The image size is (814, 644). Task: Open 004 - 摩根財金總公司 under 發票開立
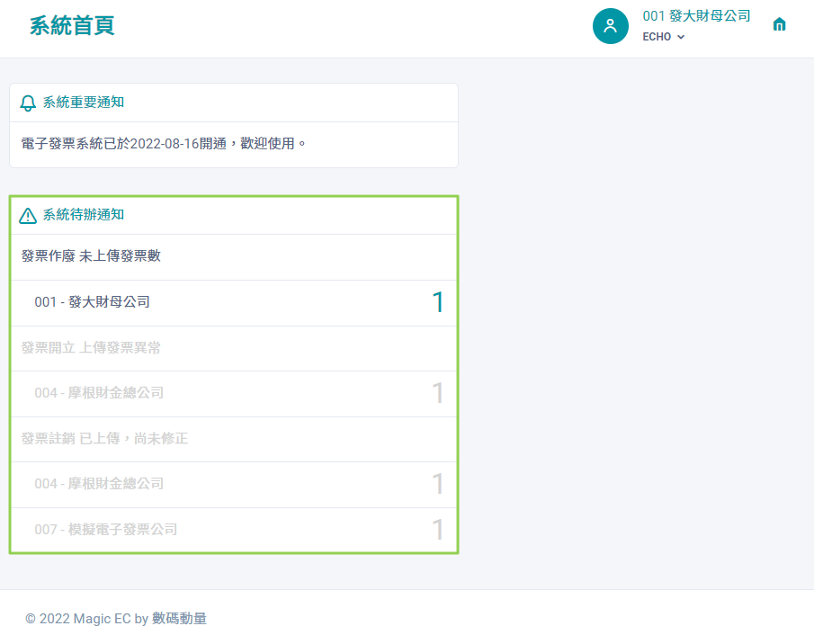click(234, 393)
